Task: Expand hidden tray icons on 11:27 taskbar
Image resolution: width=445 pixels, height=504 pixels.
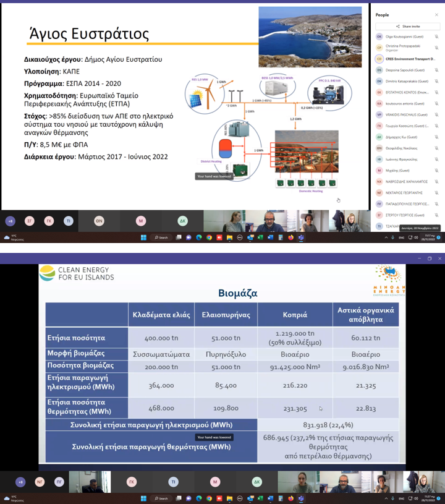Action: 386,498
